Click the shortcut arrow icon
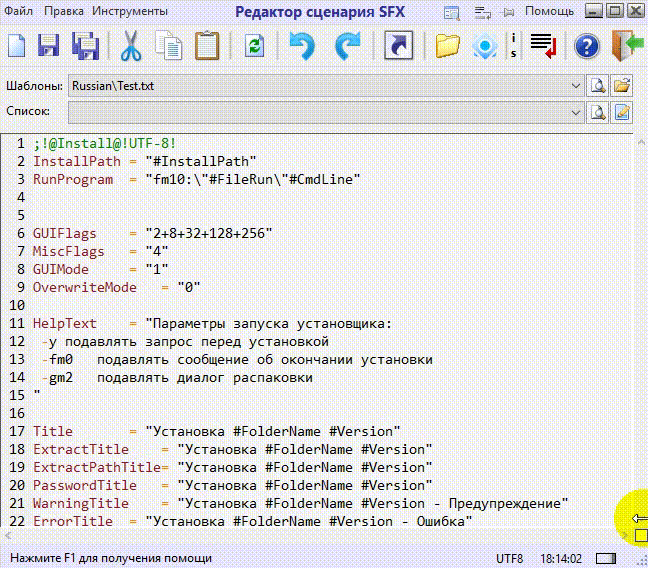Screen dimensions: 648x568 (398, 45)
